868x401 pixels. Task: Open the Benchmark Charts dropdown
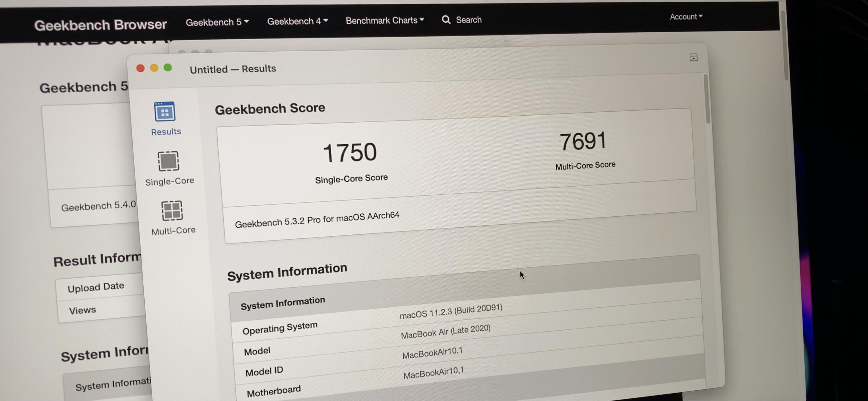pos(385,21)
